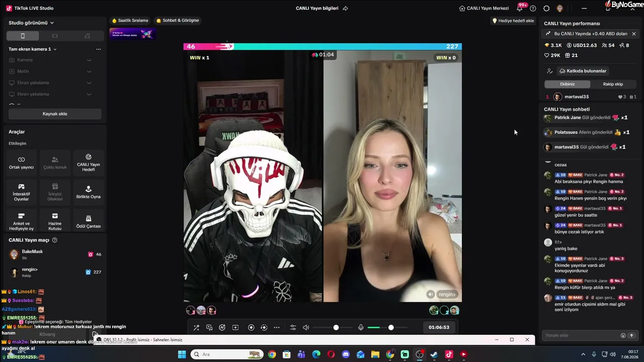Open the Ödül Çantası tool
644x362 pixels.
coord(89,222)
